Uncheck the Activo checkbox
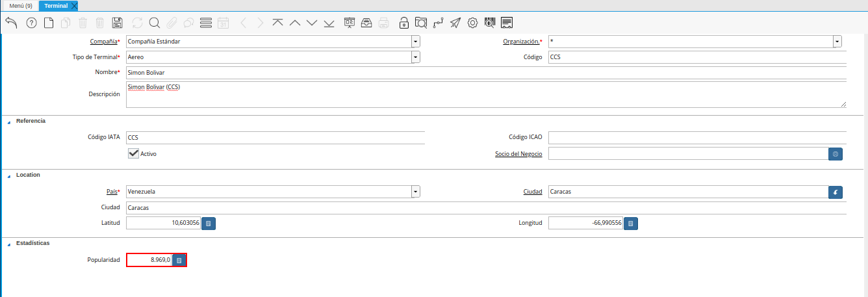Image resolution: width=868 pixels, height=297 pixels. click(134, 153)
